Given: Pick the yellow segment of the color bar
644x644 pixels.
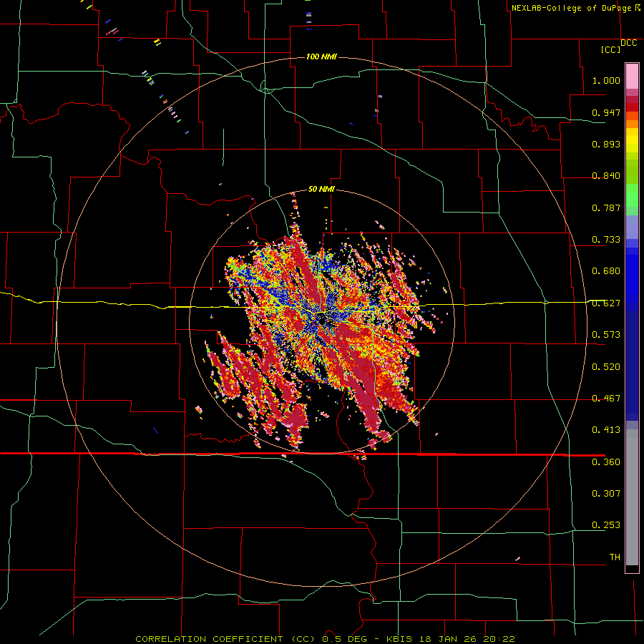Looking at the screenshot, I should coord(632,141).
